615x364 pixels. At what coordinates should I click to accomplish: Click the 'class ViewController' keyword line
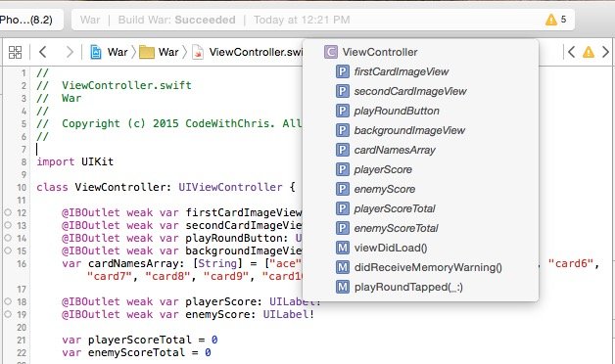pos(166,187)
